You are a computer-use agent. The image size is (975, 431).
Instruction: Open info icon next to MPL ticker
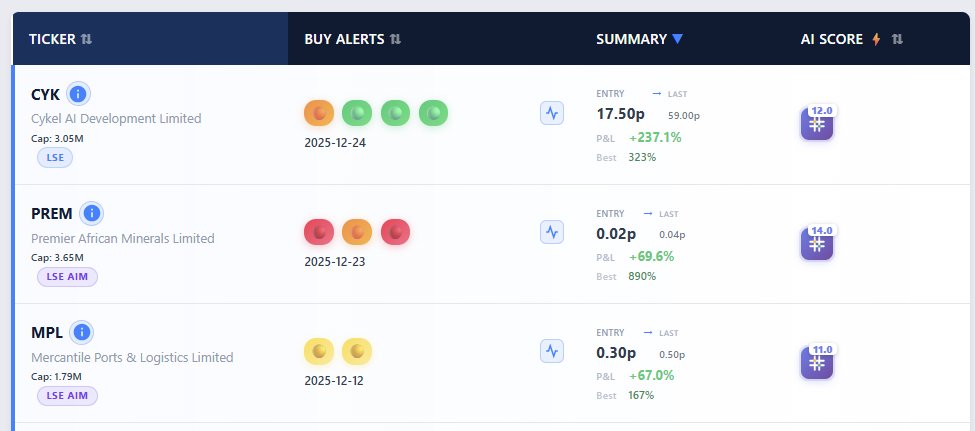(x=81, y=333)
